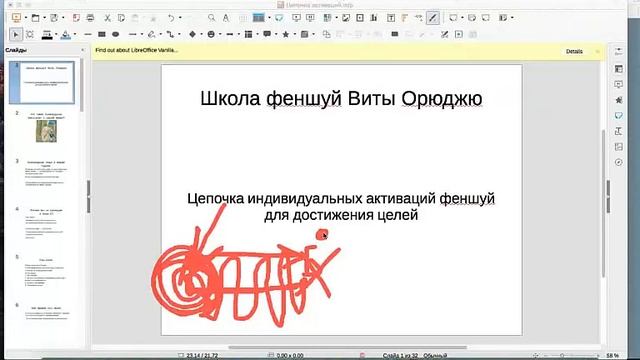This screenshot has width=640, height=360.
Task: Click the Save document icon
Action: point(54,18)
